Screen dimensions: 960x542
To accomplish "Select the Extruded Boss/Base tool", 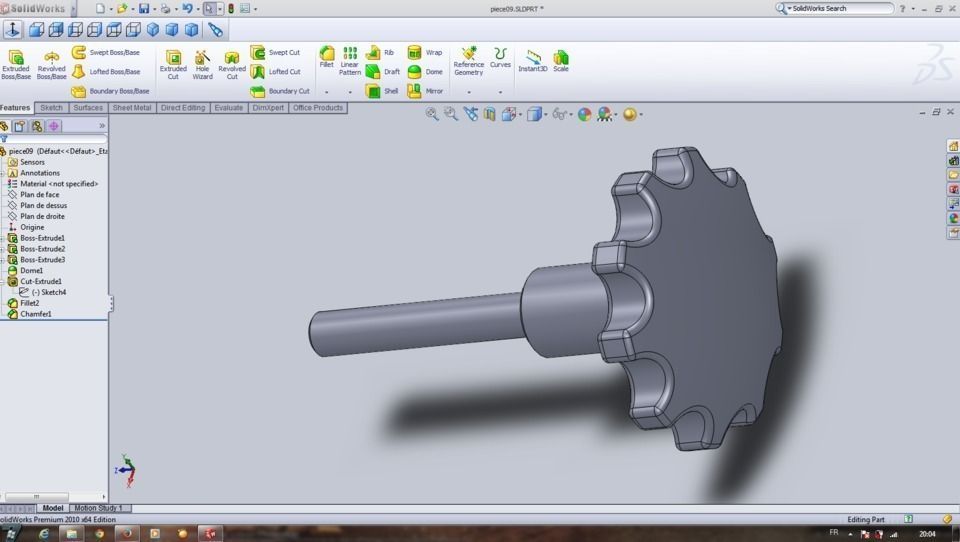I will tap(16, 64).
